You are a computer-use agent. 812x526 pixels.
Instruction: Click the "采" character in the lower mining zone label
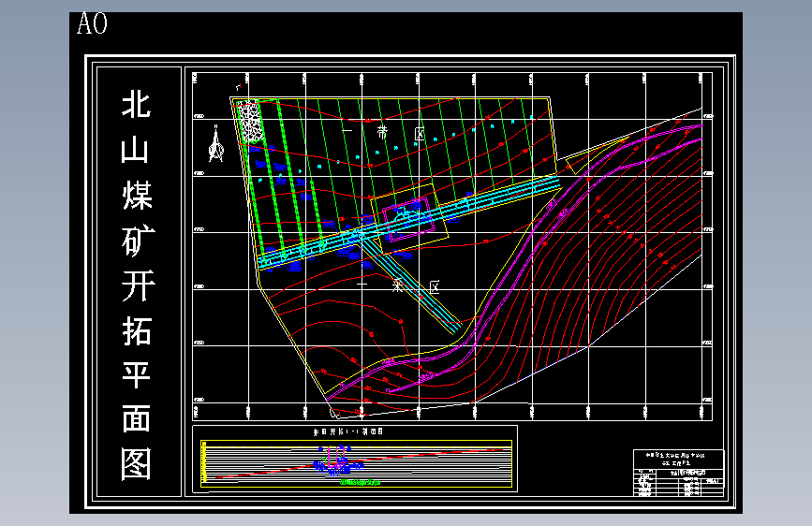398,285
